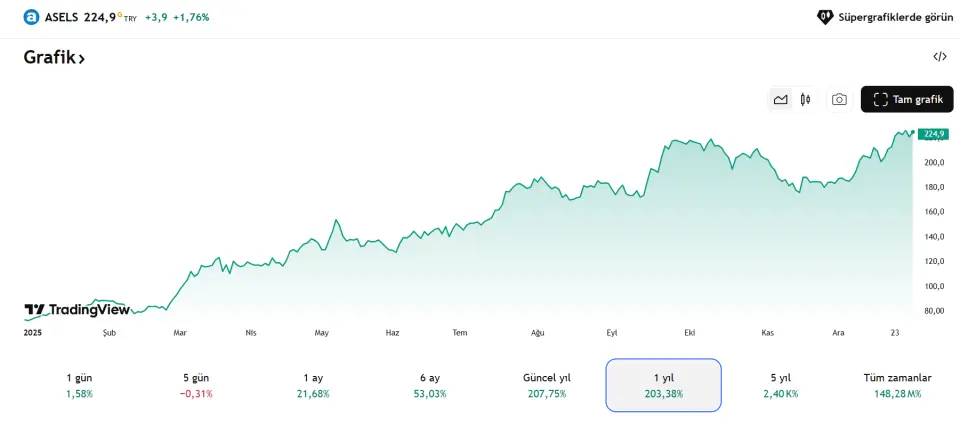Choose the 6 ay period

pos(430,385)
